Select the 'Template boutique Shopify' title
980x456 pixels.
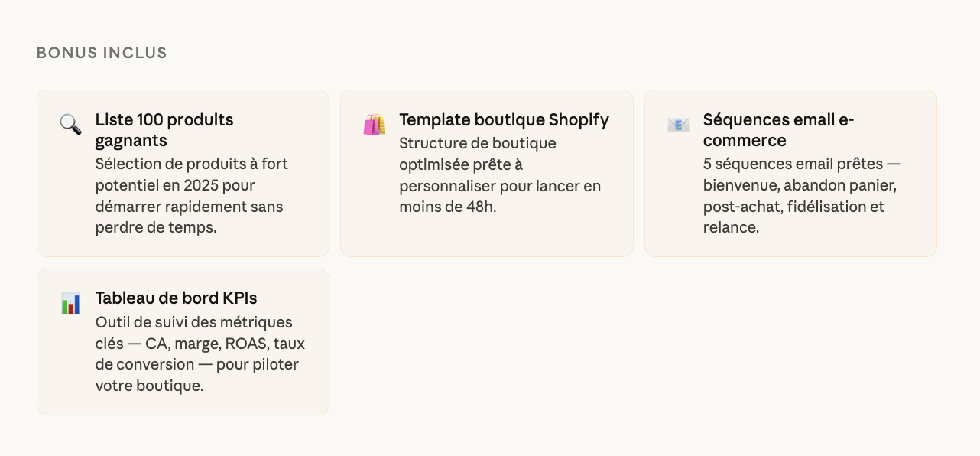504,120
